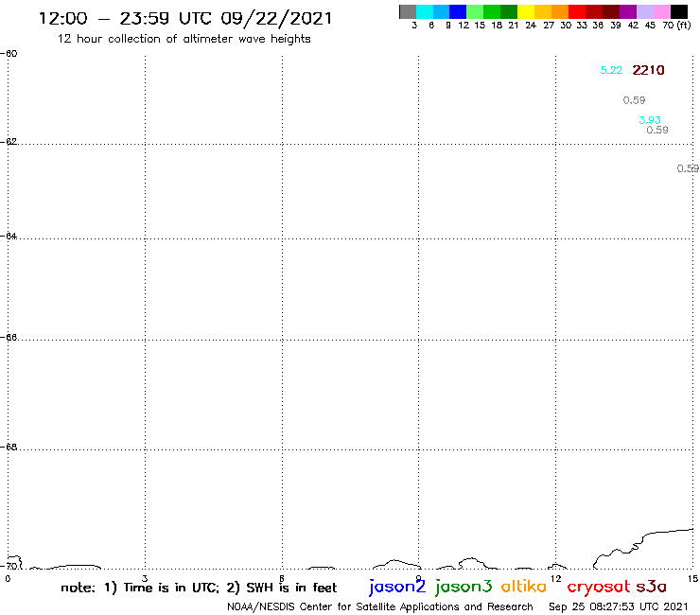Click the '42' color scale label
The width and height of the screenshot is (700, 615).
coord(633,26)
